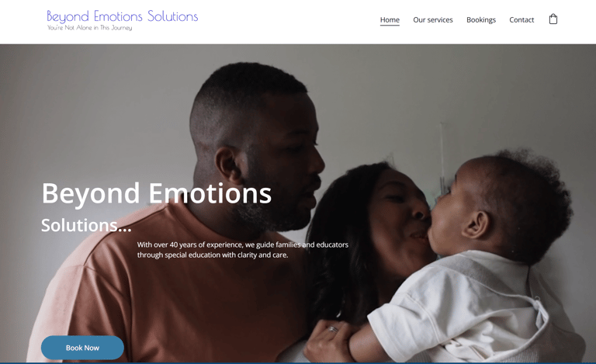
Task: Click the blue Book Now button
Action: [x=82, y=348]
